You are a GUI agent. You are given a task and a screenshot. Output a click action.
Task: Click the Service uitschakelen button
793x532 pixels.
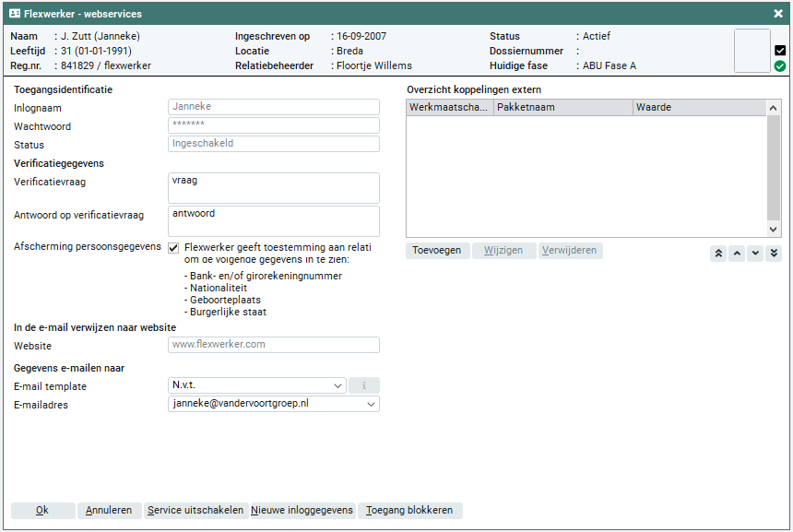(195, 511)
